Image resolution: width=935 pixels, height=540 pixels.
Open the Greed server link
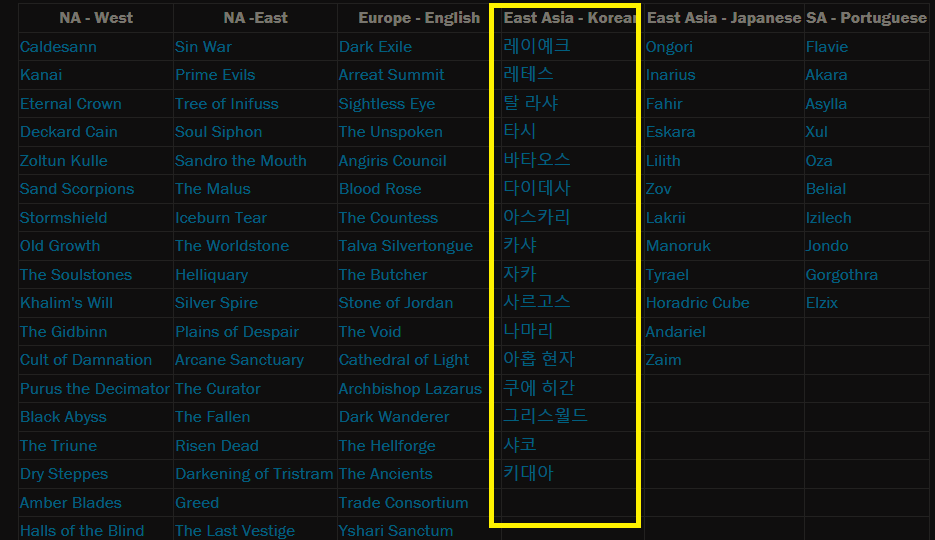(197, 502)
